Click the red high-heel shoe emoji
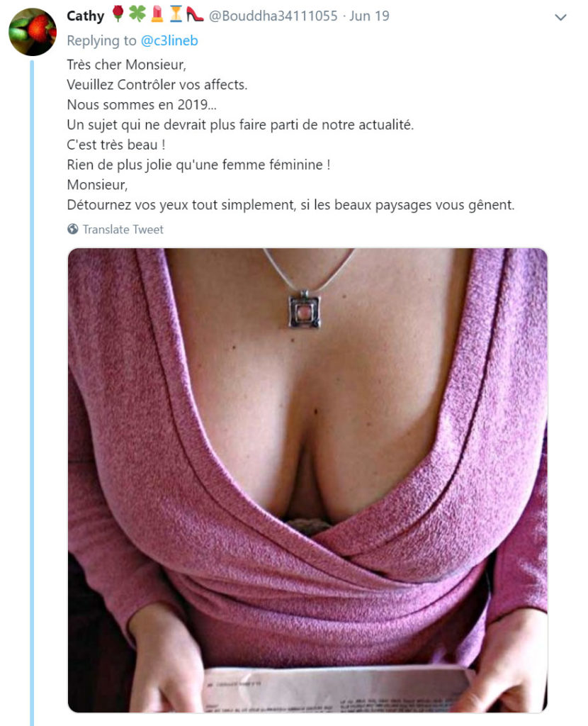This screenshot has width=588, height=726. [x=195, y=14]
